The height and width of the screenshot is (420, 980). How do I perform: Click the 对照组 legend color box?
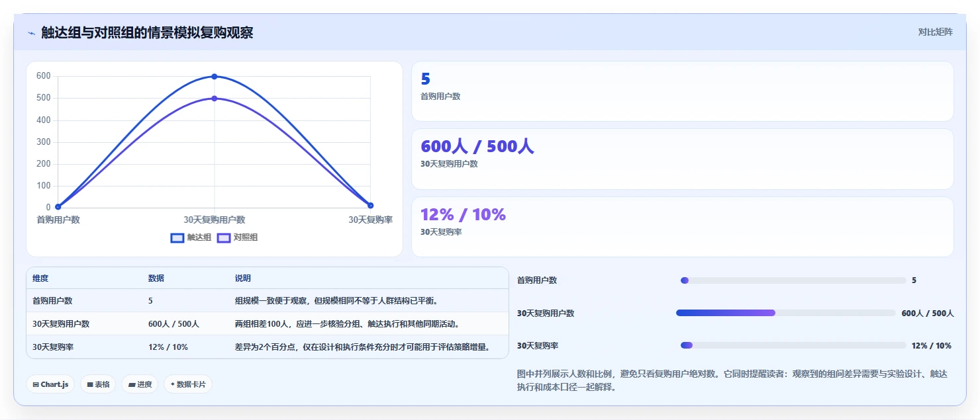click(x=224, y=237)
